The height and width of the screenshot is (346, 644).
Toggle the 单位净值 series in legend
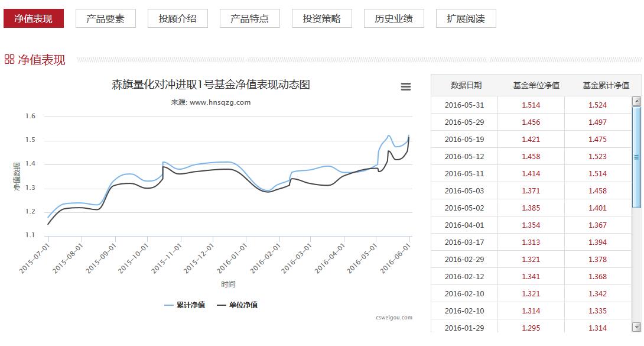tap(237, 305)
